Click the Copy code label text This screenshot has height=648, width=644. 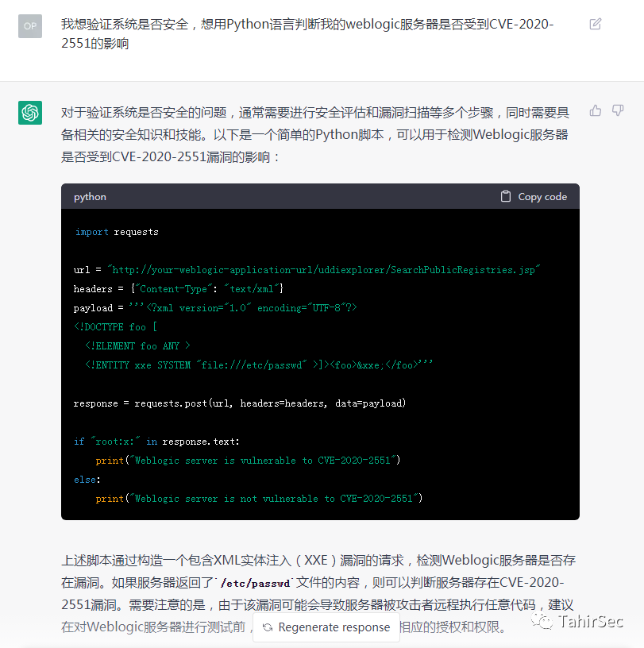542,197
